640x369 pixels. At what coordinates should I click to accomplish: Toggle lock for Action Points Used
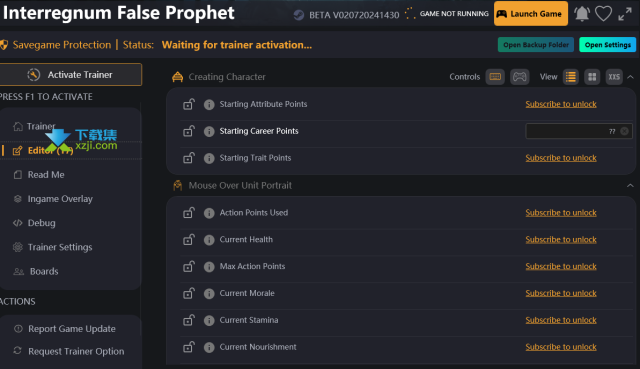(189, 213)
